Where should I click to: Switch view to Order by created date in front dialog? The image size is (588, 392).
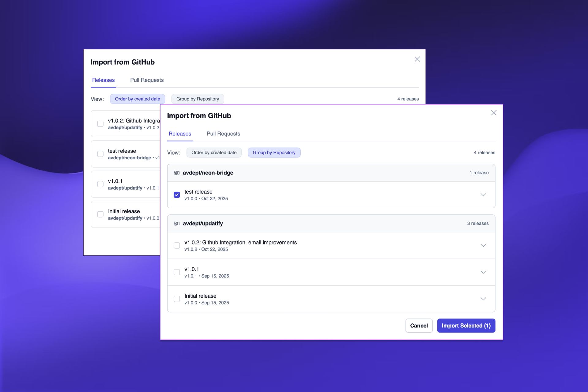[214, 153]
